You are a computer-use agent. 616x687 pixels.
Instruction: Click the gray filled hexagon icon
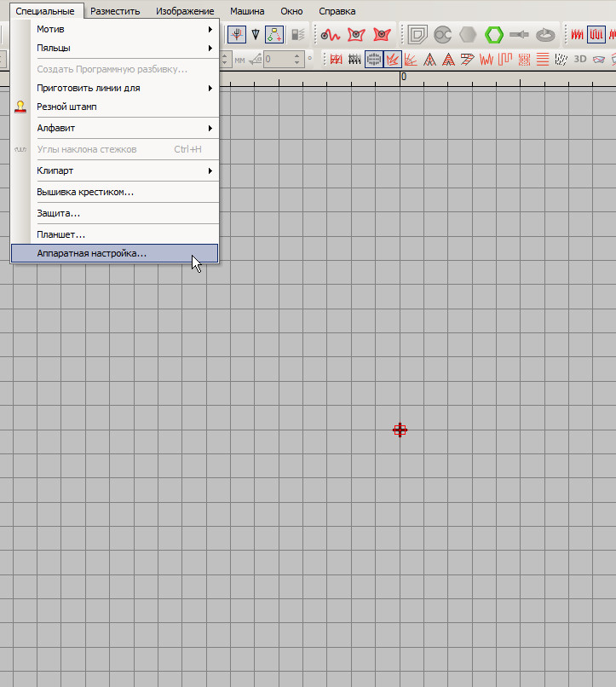[468, 35]
